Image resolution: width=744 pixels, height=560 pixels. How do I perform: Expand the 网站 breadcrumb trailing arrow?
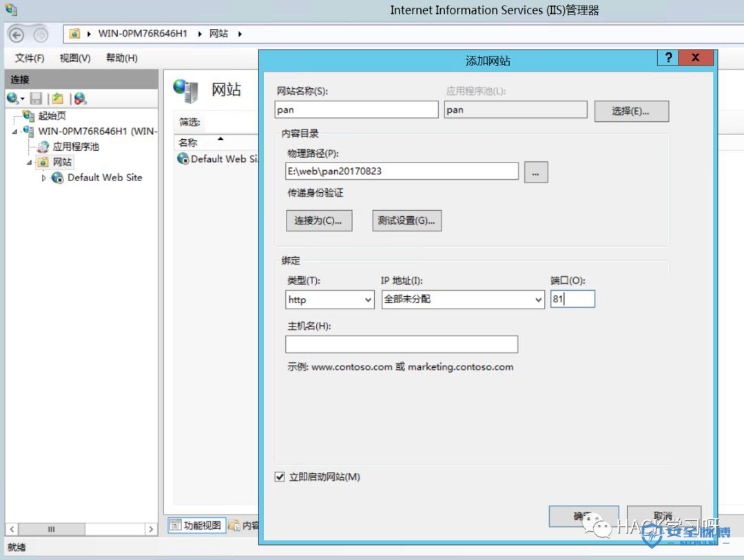(x=240, y=34)
